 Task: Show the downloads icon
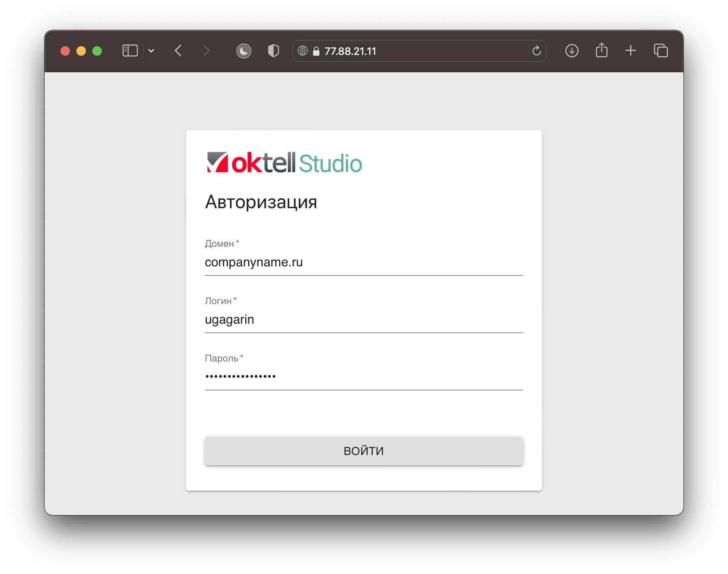tap(572, 51)
